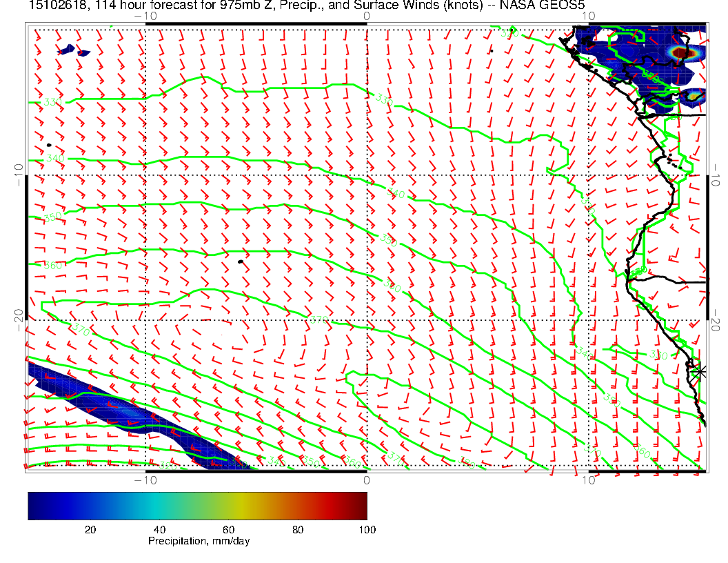Click the -20 latitude label on the left axis
728x563 pixels.
pyautogui.click(x=18, y=320)
